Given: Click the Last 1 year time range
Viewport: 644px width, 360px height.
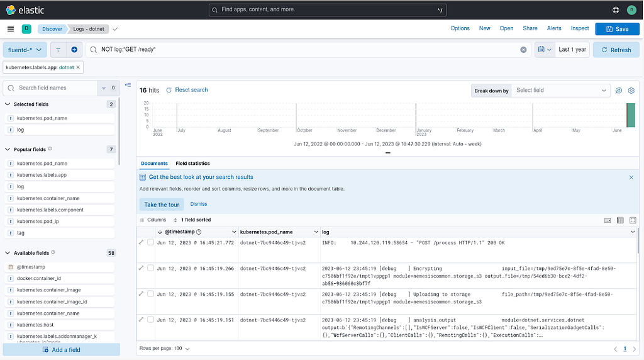Looking at the screenshot, I should click(x=572, y=50).
